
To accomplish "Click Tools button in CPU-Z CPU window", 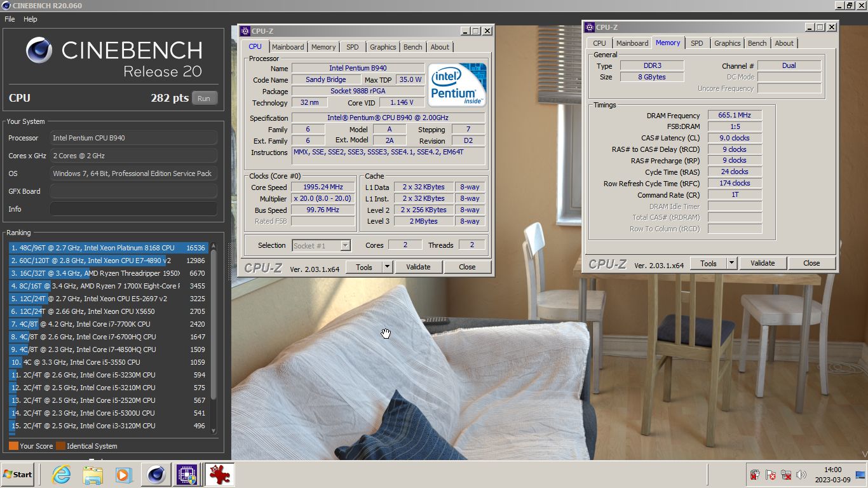I will [x=364, y=268].
